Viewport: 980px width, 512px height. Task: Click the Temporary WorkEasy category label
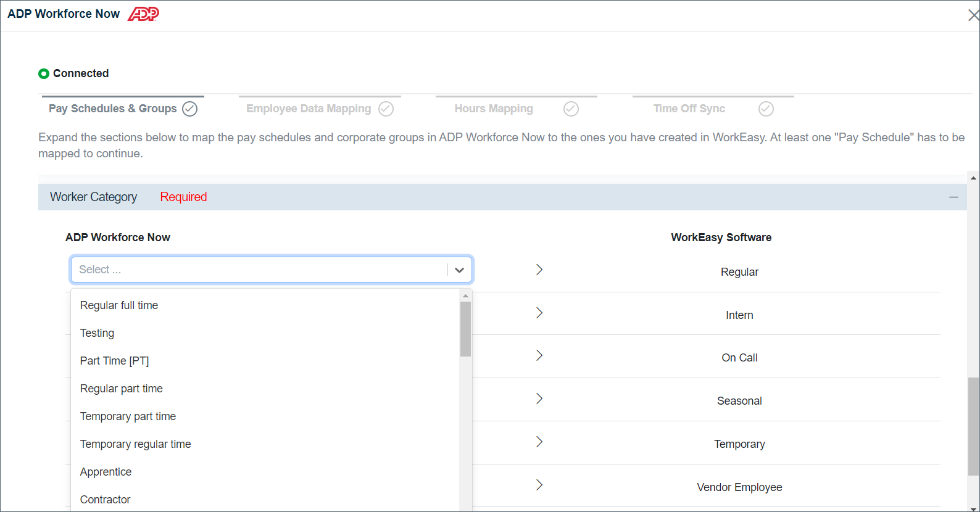coord(739,444)
